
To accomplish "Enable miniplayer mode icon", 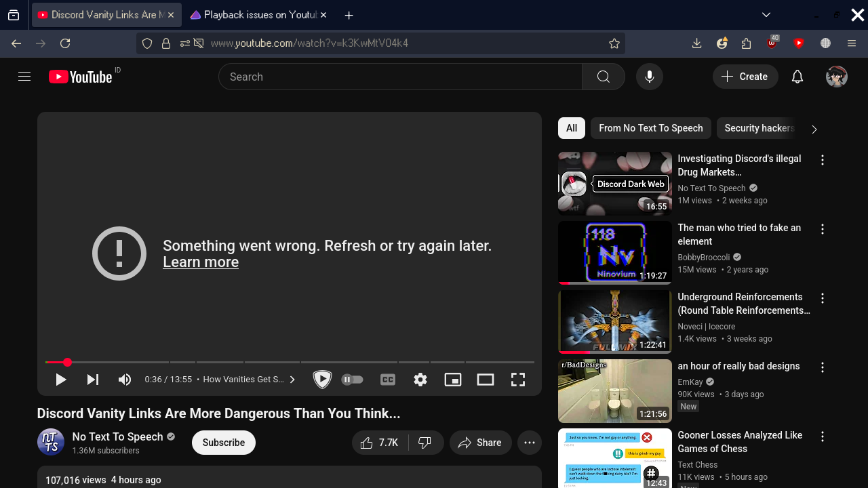I will [x=453, y=380].
